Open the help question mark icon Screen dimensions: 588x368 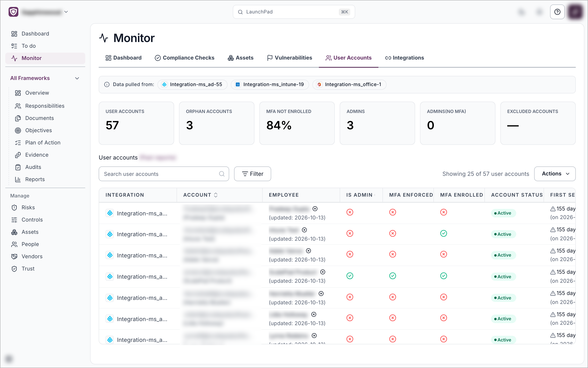(x=557, y=12)
